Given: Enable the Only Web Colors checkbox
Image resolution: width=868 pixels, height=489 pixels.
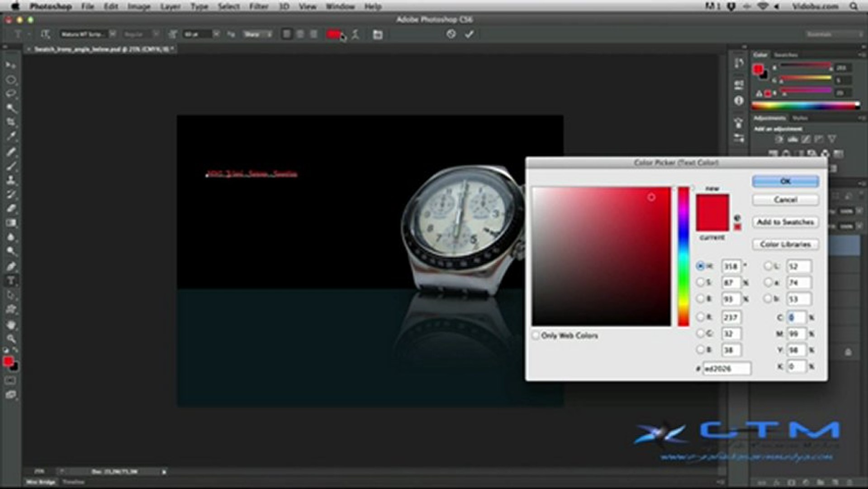Looking at the screenshot, I should pos(536,336).
